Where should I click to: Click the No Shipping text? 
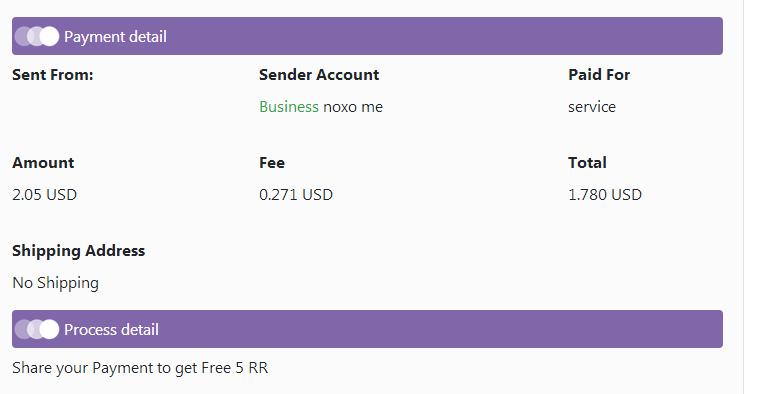tap(55, 283)
